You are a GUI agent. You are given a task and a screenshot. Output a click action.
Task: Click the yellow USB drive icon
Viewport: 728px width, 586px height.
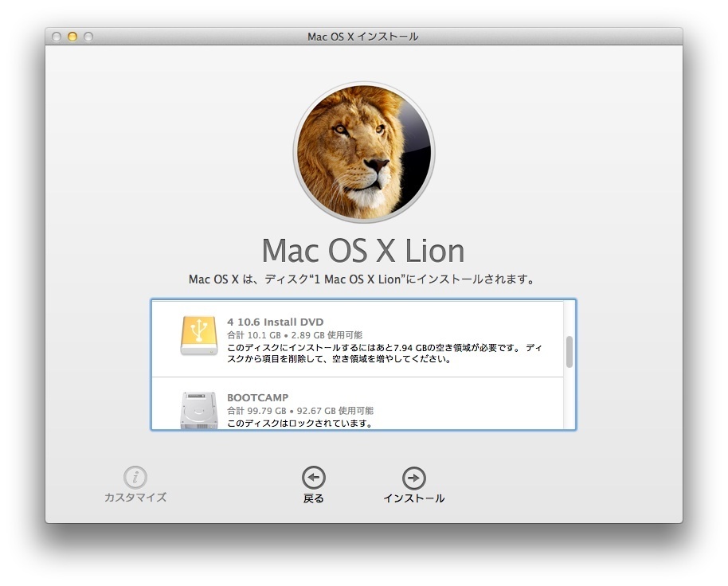tap(198, 335)
